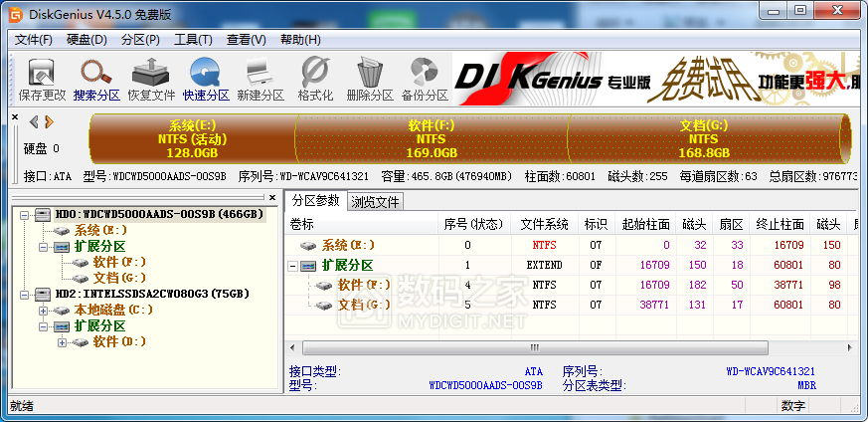Open the 分区(P) menu
The width and height of the screenshot is (868, 422).
tap(140, 40)
